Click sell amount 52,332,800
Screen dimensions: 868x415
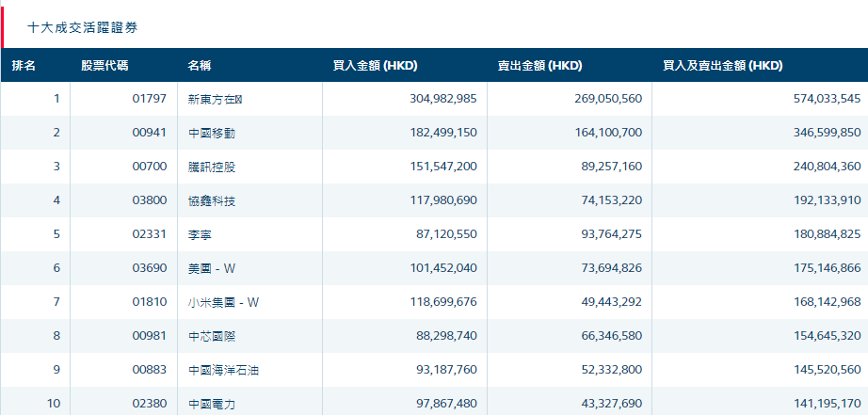pyautogui.click(x=612, y=370)
